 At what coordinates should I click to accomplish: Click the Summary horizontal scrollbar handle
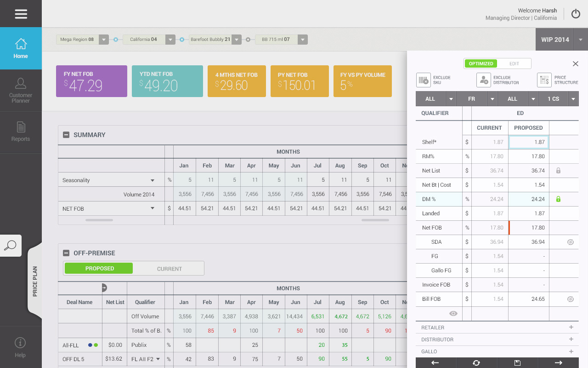[x=99, y=220]
